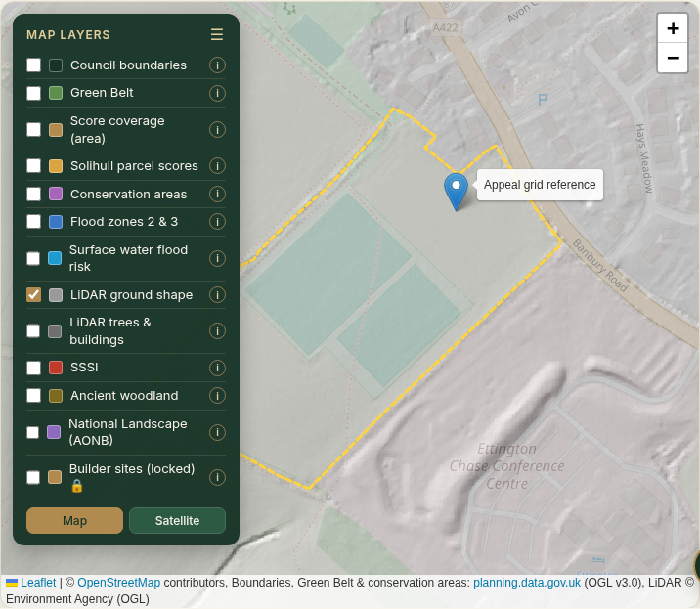Open info for LiDAR trees & buildings

click(217, 331)
